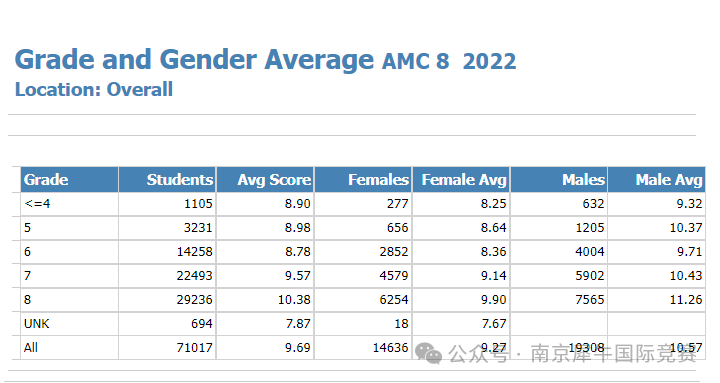
Task: Click students value 1105
Action: pos(198,203)
